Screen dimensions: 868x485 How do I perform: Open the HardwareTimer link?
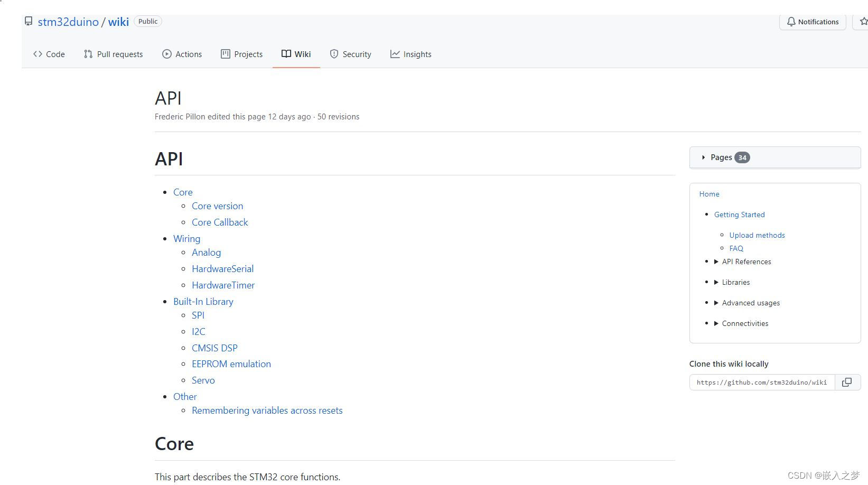click(x=223, y=285)
